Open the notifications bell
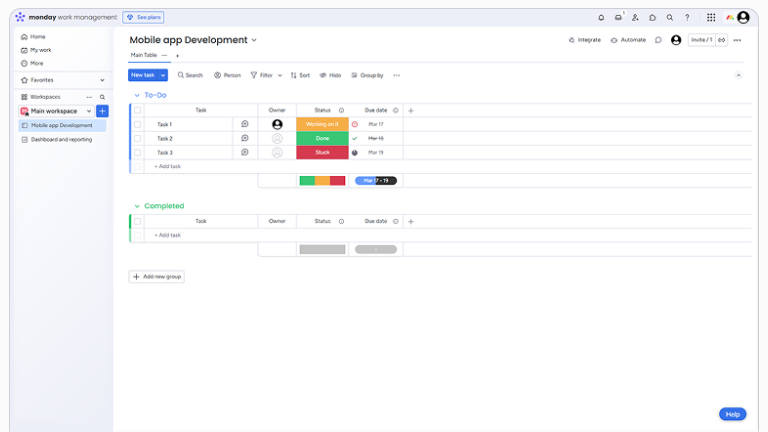 tap(601, 18)
